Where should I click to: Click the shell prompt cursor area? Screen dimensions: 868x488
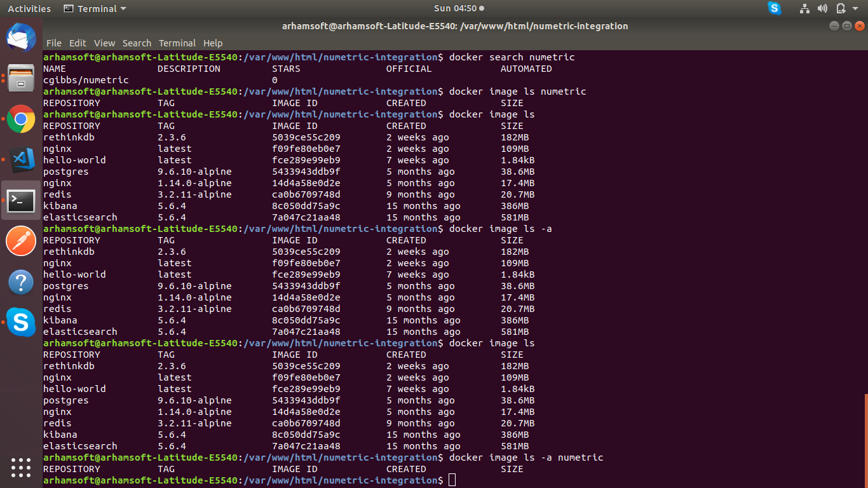tap(452, 480)
